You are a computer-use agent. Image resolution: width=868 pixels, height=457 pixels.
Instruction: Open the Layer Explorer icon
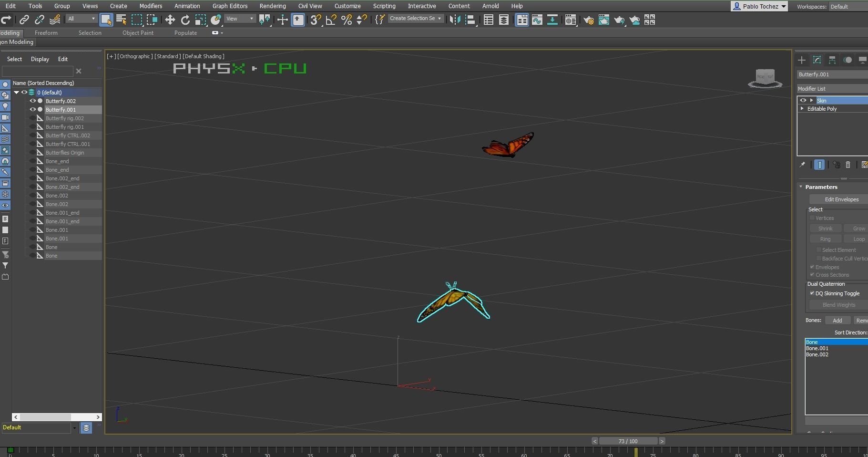pyautogui.click(x=504, y=20)
